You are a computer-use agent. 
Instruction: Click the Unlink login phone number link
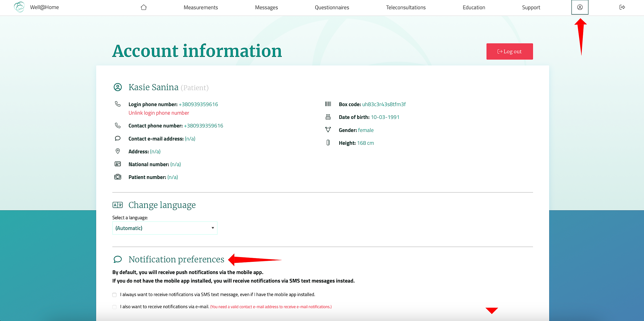159,113
